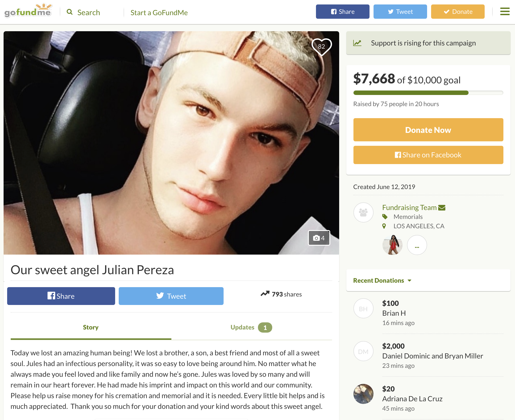Viewport: 515px width, 420px height.
Task: Click the team member photo in red swimsuit
Action: click(x=392, y=245)
